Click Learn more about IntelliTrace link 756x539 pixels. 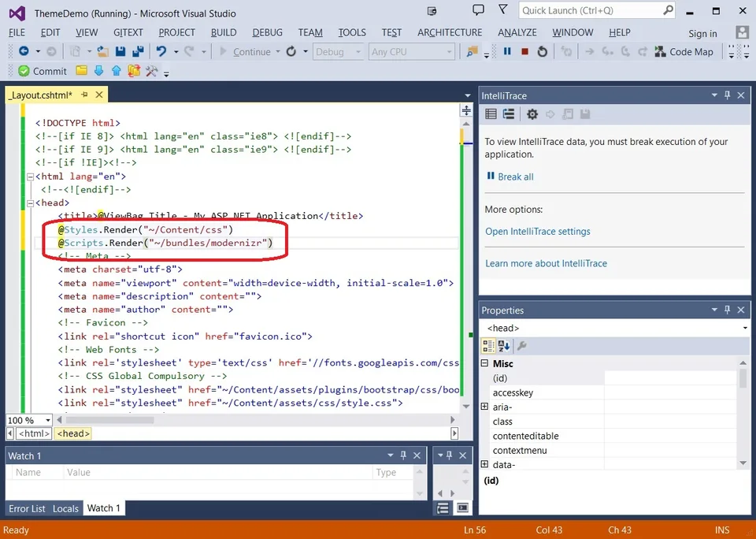[x=546, y=263]
